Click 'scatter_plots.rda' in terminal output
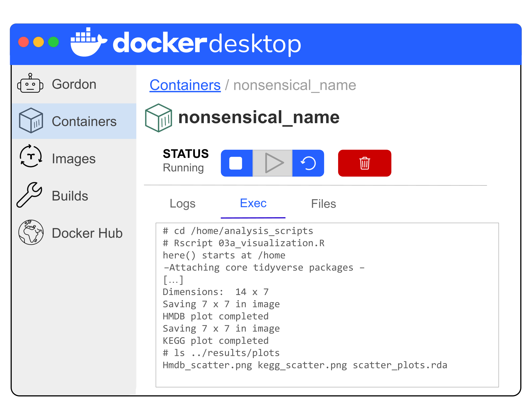 (x=400, y=365)
